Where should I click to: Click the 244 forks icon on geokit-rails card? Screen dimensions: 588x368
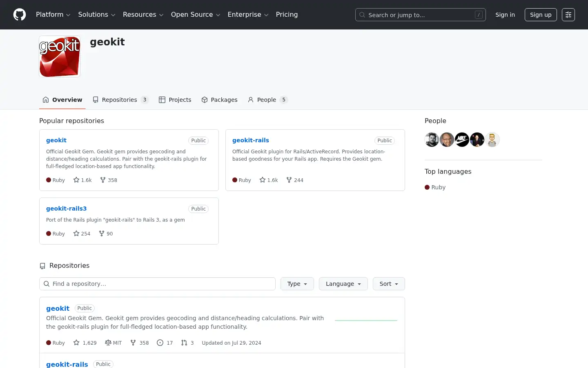[289, 180]
